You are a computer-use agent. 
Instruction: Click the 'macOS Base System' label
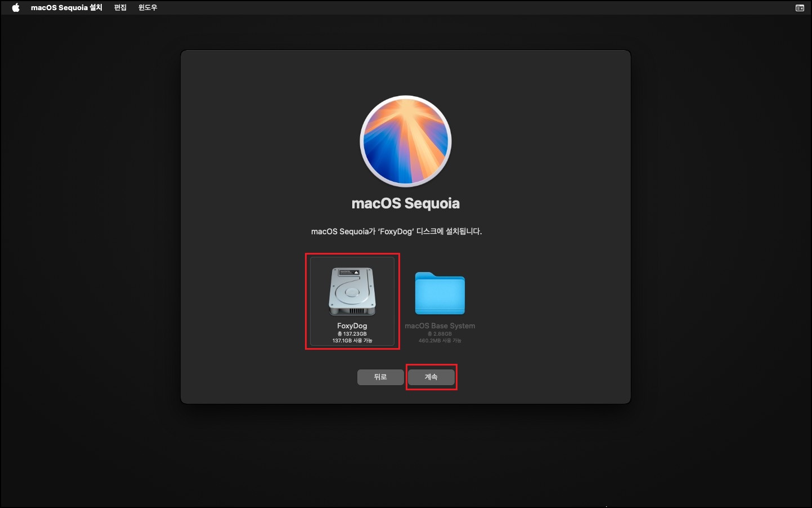(x=440, y=326)
